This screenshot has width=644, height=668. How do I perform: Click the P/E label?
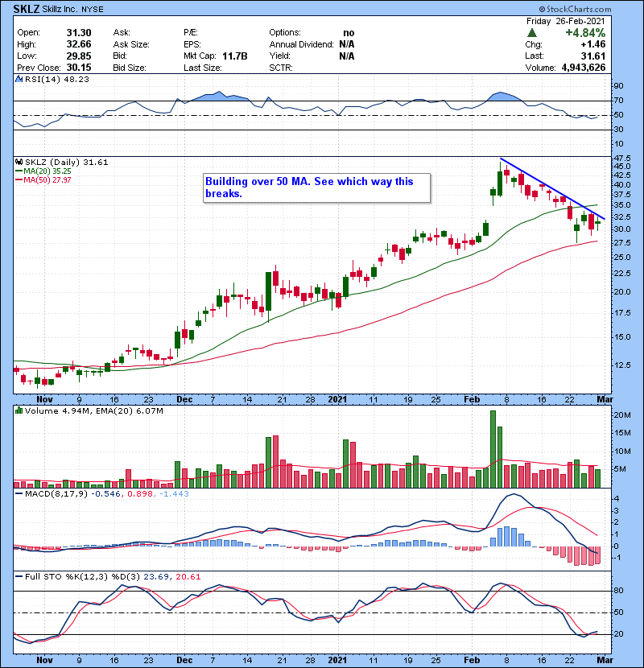click(190, 33)
